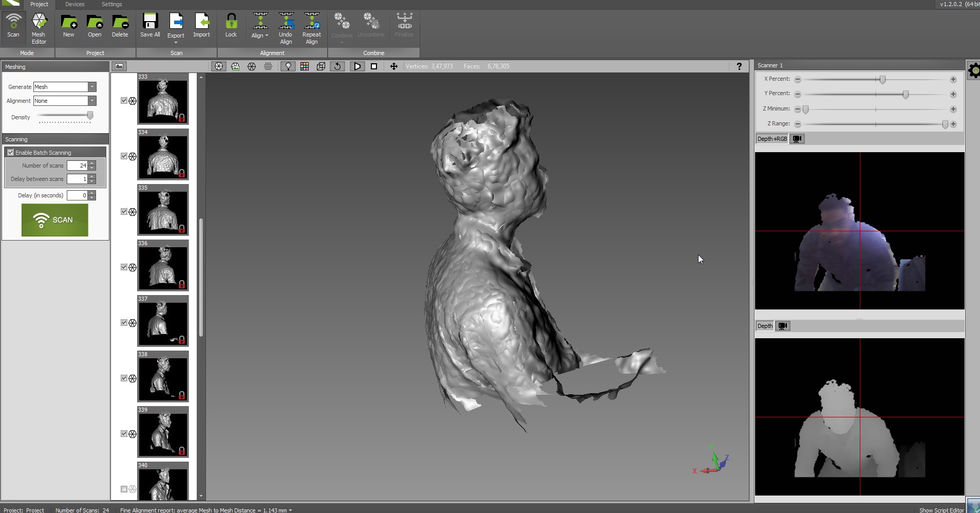This screenshot has height=513, width=980.
Task: Click Show Script Editor
Action: (x=941, y=510)
